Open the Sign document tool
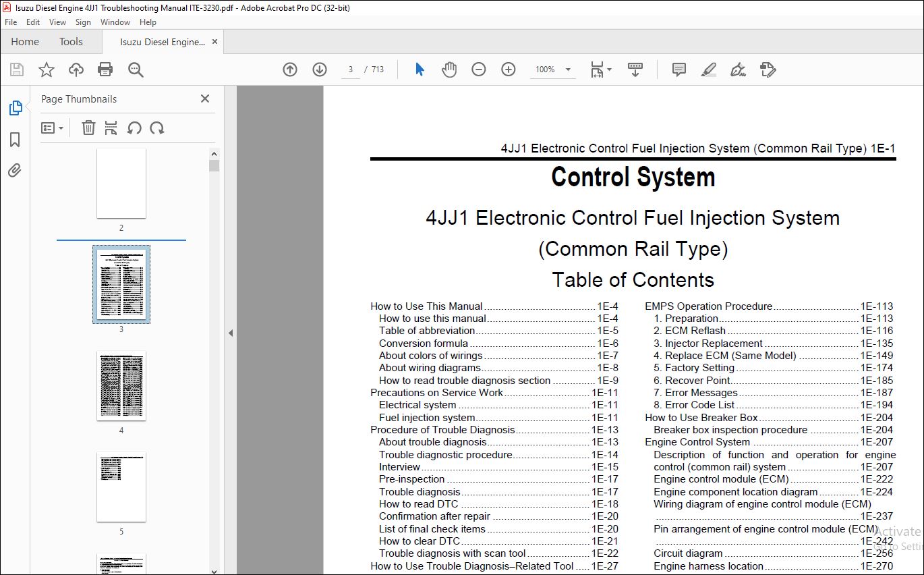This screenshot has height=575, width=924. click(739, 70)
